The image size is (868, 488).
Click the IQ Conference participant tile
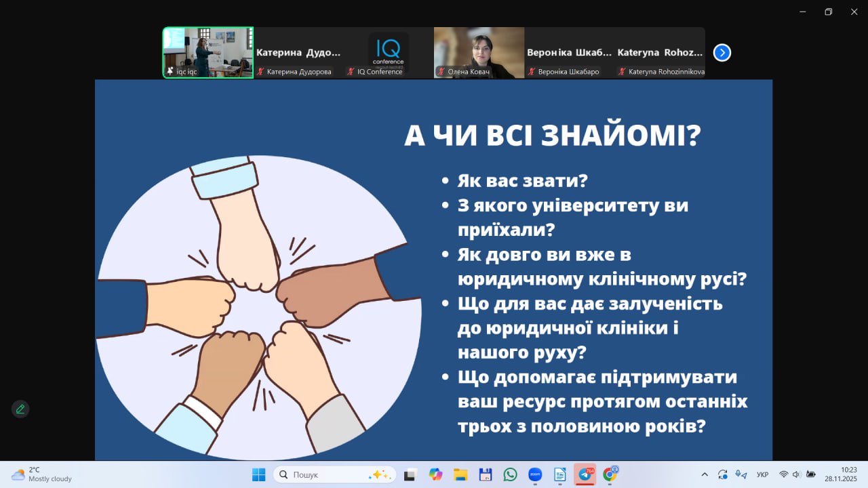(x=389, y=52)
